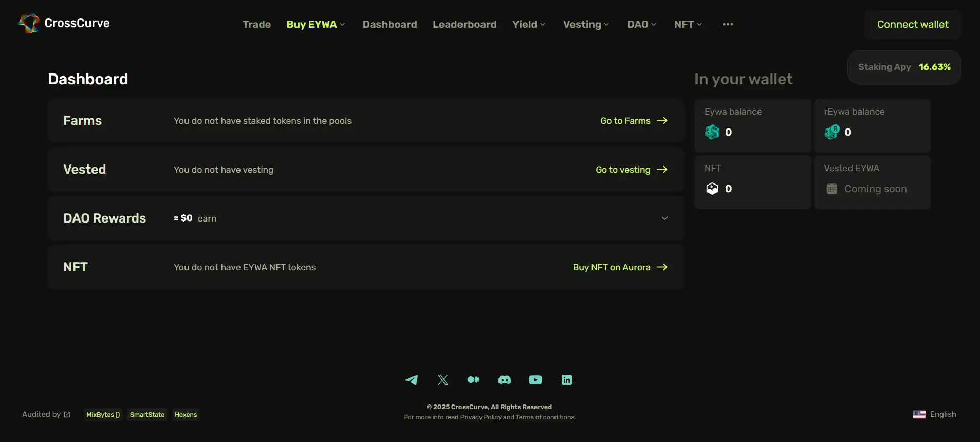Screen dimensions: 980x442
Task: Click the external link icon beside Audited by
Action: pyautogui.click(x=67, y=414)
